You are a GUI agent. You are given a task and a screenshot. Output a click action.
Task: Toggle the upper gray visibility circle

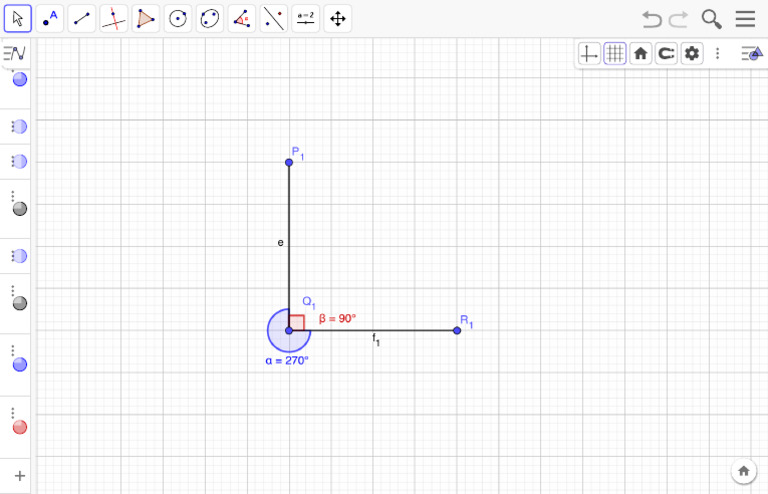coord(20,209)
